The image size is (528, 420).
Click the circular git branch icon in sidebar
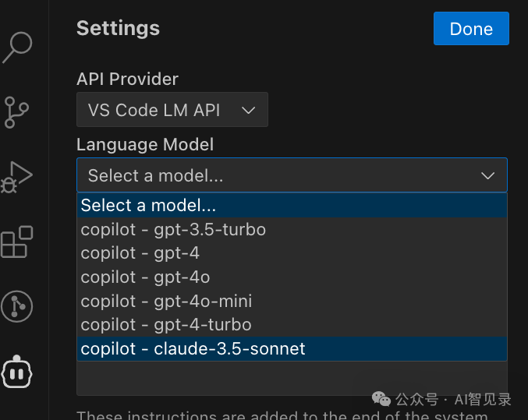pos(17,306)
